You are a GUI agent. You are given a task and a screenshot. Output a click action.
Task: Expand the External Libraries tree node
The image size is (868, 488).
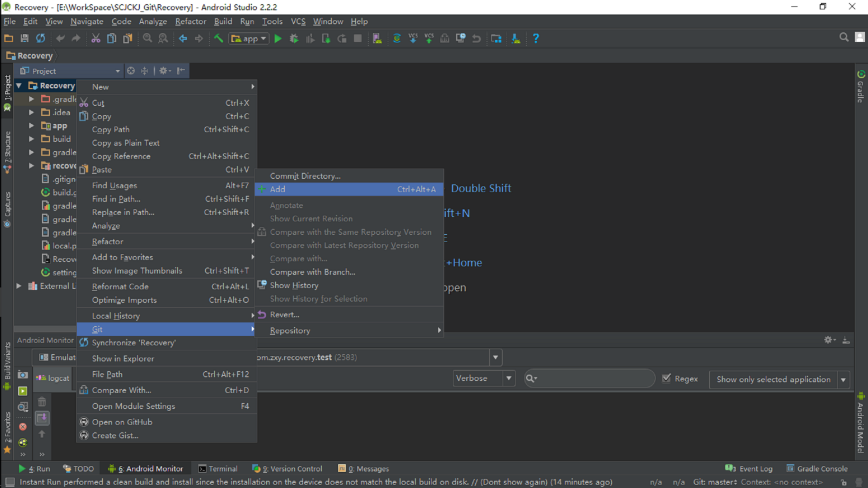pos(19,286)
